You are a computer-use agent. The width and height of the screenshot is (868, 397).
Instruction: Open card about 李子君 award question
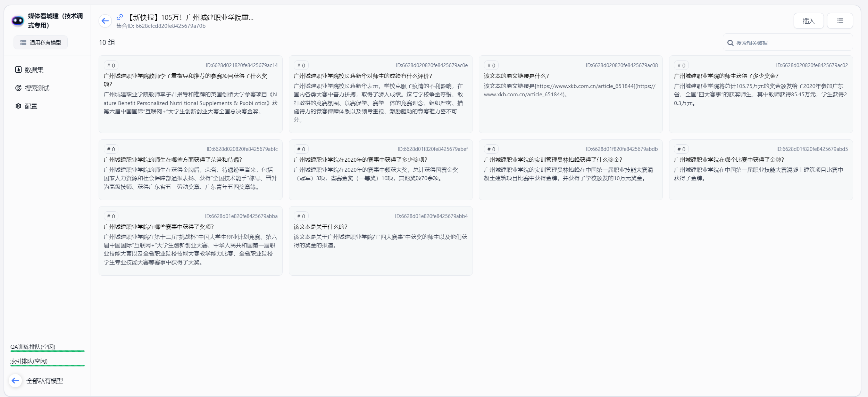click(190, 94)
